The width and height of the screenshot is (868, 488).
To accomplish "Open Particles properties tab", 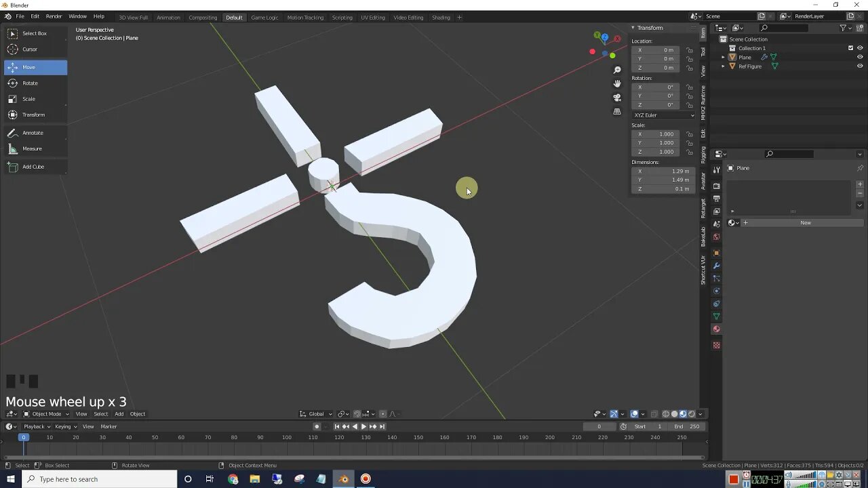I will point(716,279).
